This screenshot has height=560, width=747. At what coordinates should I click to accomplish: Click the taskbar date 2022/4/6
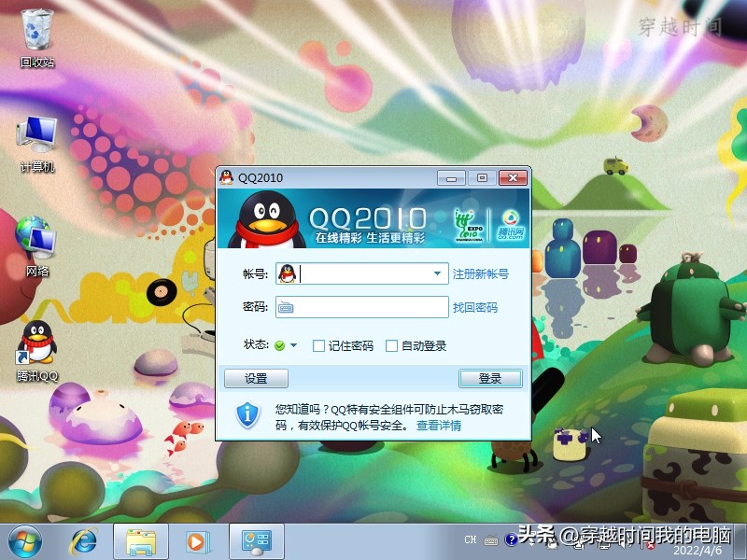697,551
